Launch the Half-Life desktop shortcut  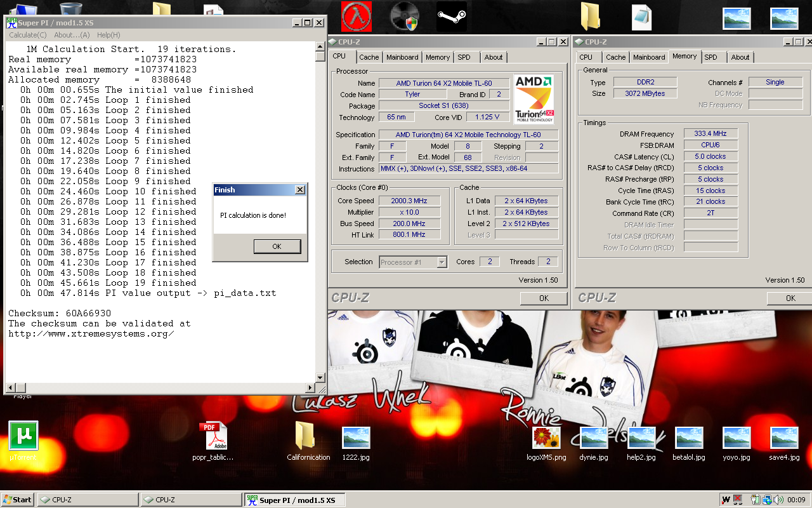(356, 17)
